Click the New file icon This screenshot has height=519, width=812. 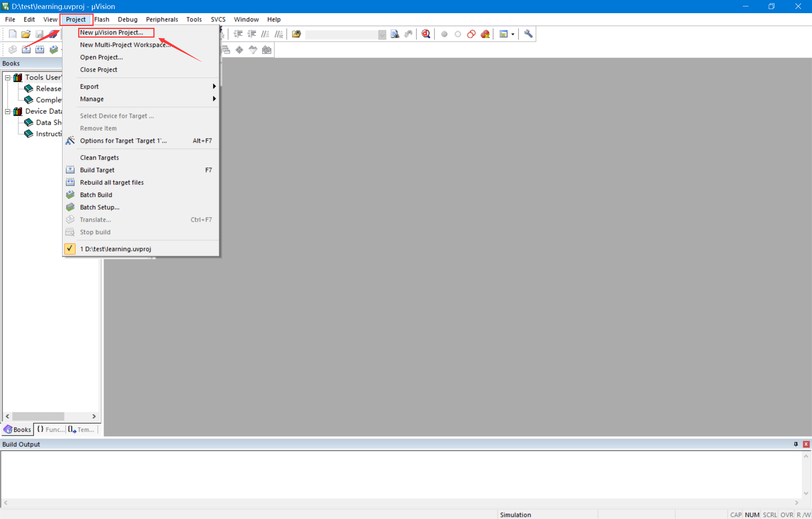[x=12, y=34]
